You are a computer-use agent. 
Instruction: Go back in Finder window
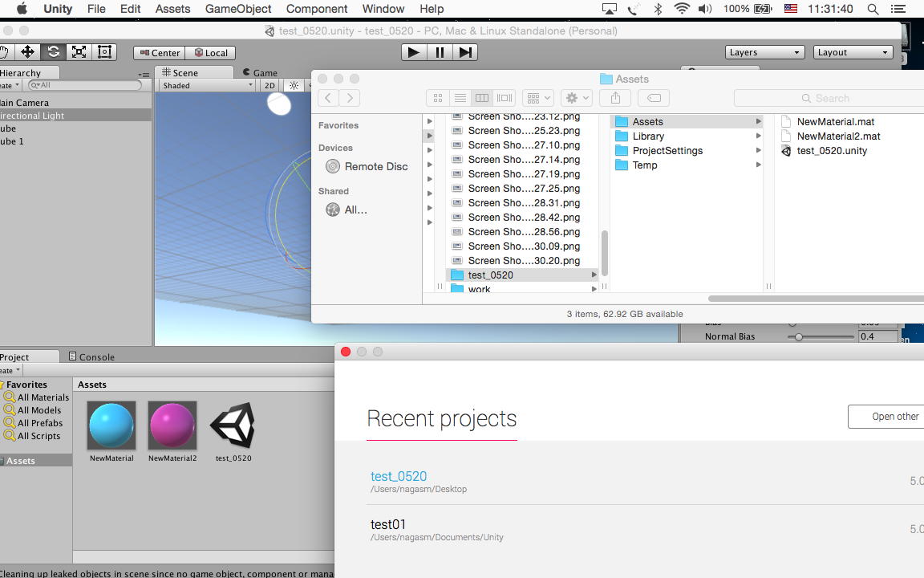point(328,98)
